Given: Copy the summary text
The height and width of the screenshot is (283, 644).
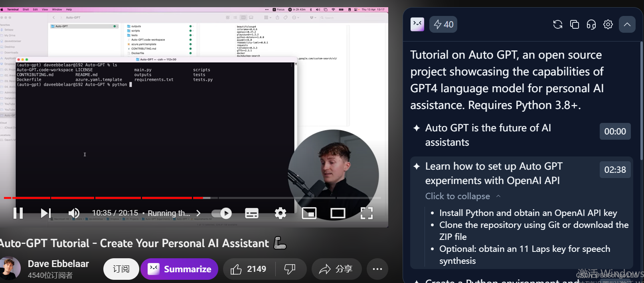Looking at the screenshot, I should click(x=575, y=24).
